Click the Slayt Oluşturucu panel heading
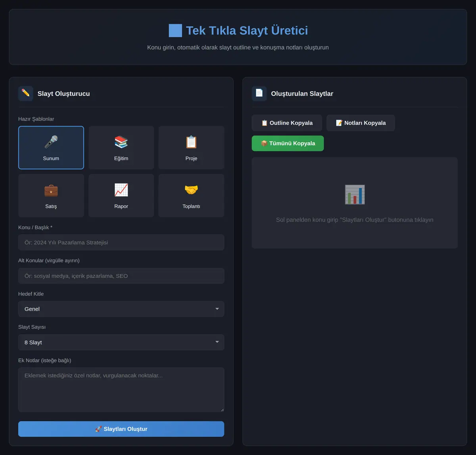 (64, 94)
